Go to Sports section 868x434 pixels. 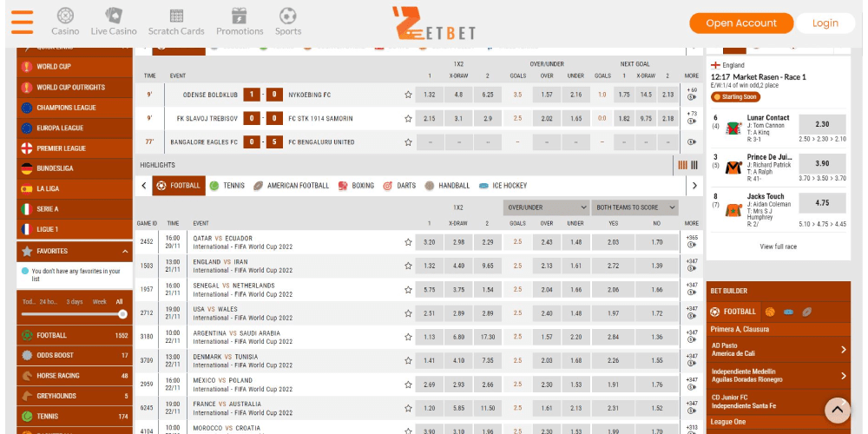[288, 23]
